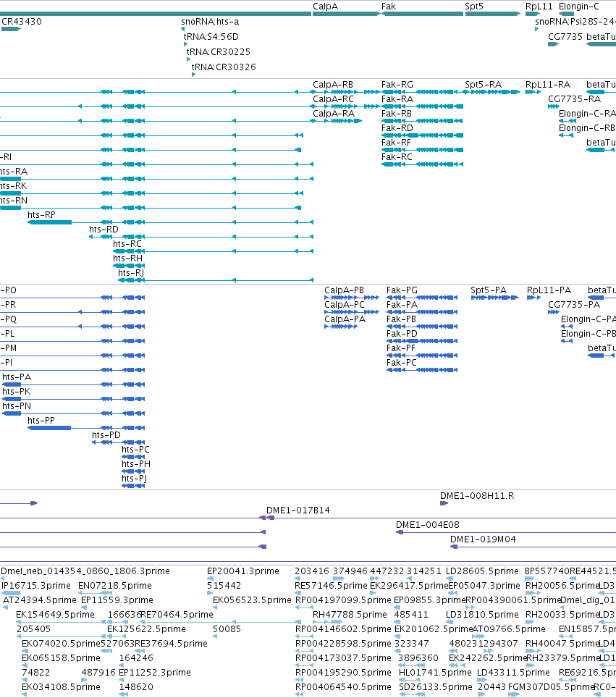Select the hts-PH protein label
This screenshot has height=698, width=616.
click(136, 464)
